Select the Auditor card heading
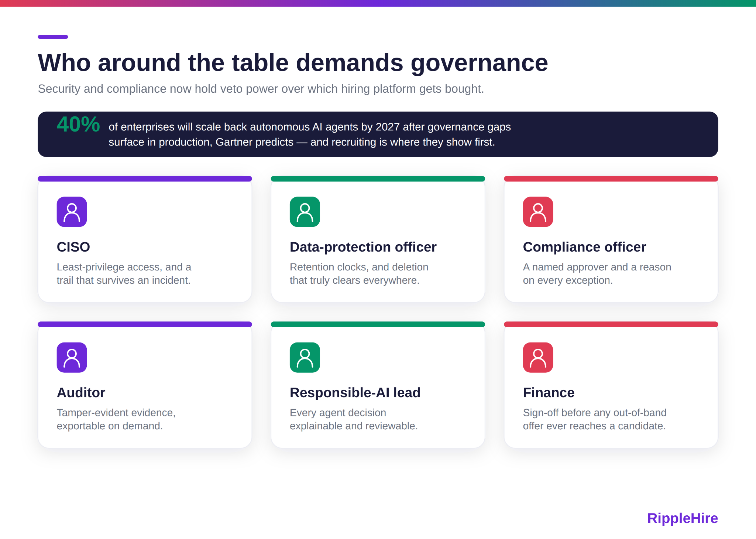Viewport: 756px width, 539px height. pyautogui.click(x=81, y=392)
